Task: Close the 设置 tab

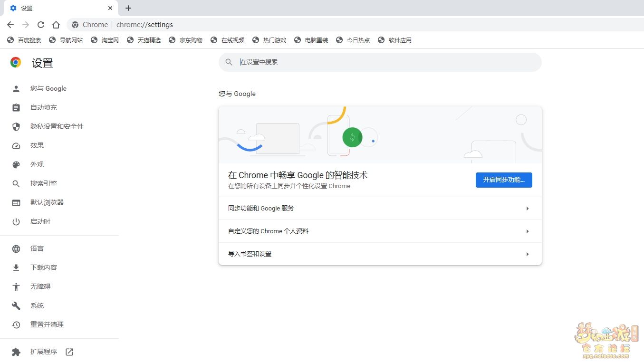Action: 110,8
